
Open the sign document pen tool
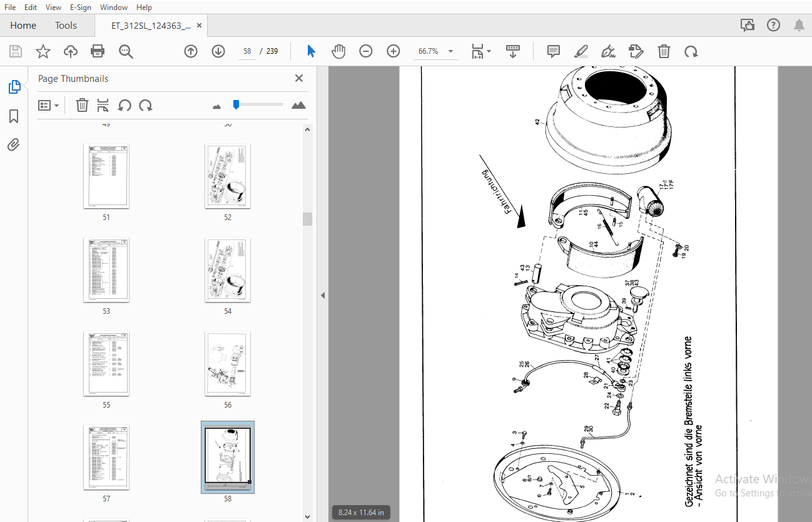pyautogui.click(x=608, y=51)
